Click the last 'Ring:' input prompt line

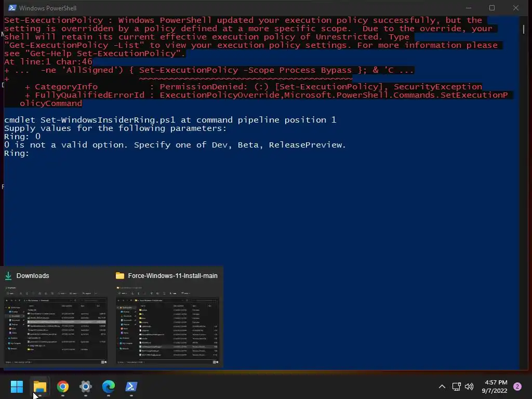click(16, 153)
